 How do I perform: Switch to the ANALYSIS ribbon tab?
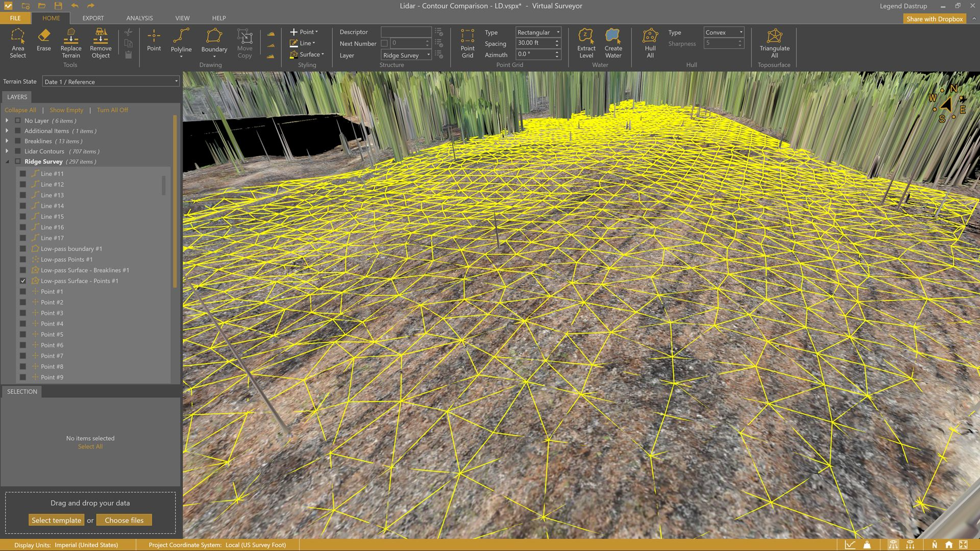[x=139, y=18]
